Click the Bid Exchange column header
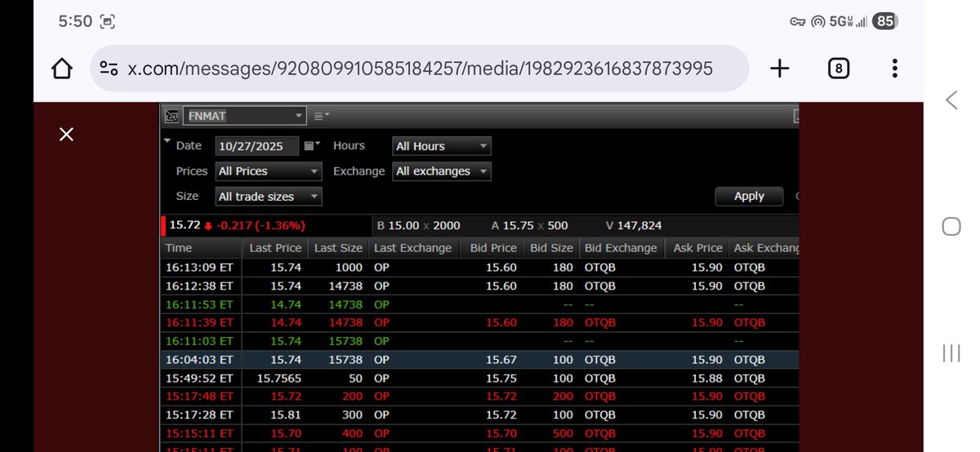 [621, 248]
